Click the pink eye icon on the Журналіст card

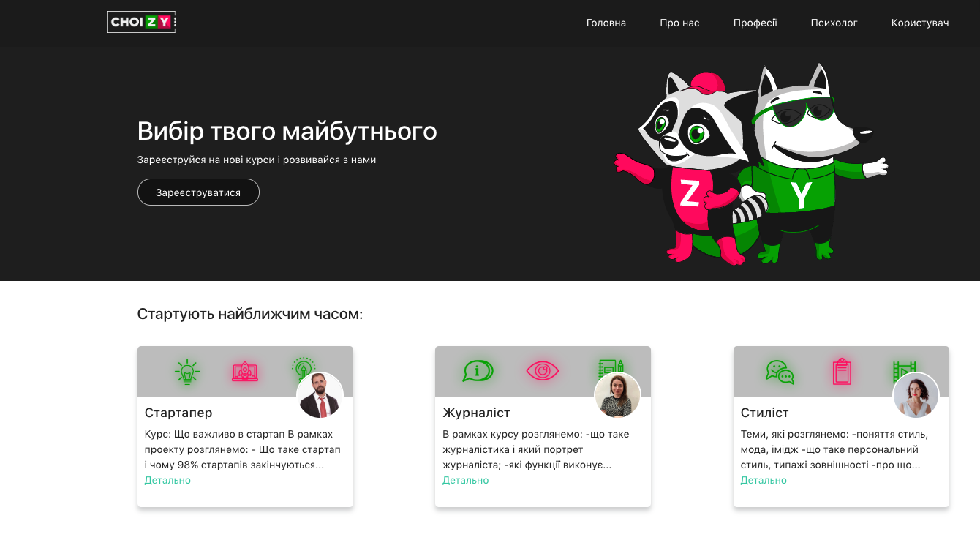coord(543,371)
